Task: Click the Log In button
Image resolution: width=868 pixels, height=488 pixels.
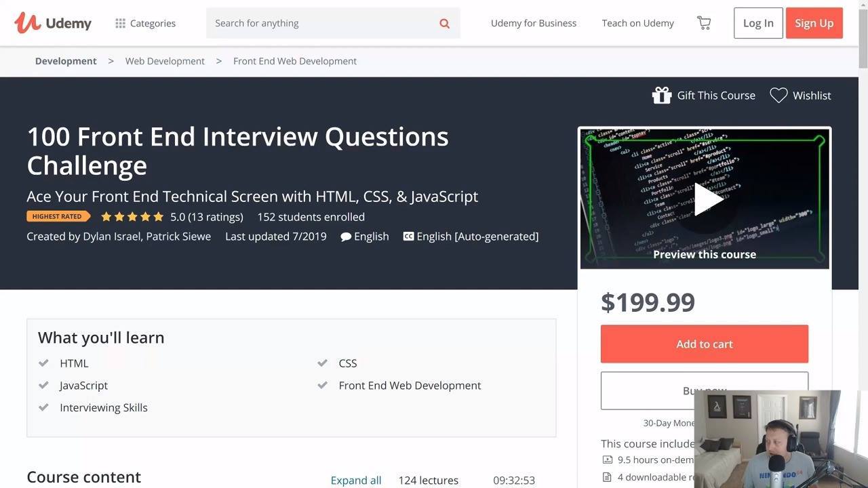Action: pos(758,23)
